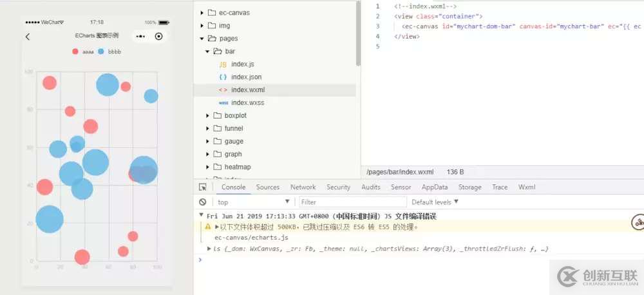Expand the boxplot folder arrow
The image size is (644, 295).
pos(207,116)
